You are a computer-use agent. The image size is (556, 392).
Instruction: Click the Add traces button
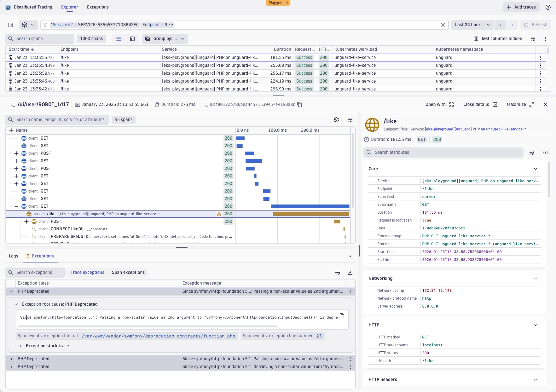tap(521, 7)
